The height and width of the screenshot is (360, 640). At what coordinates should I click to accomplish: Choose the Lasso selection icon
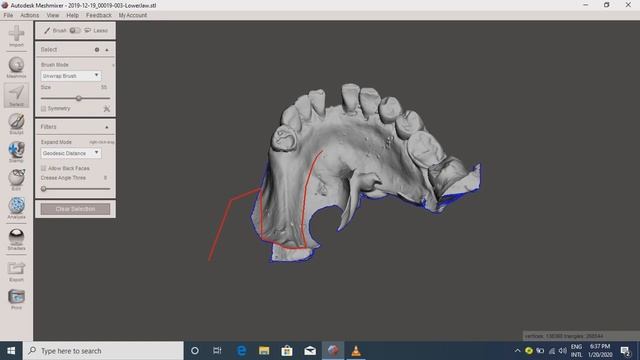point(87,31)
